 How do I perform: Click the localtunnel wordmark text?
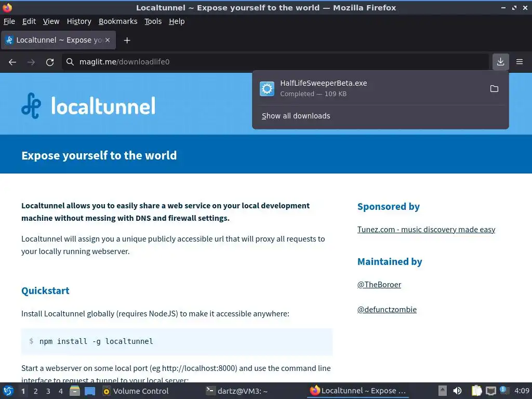click(103, 105)
